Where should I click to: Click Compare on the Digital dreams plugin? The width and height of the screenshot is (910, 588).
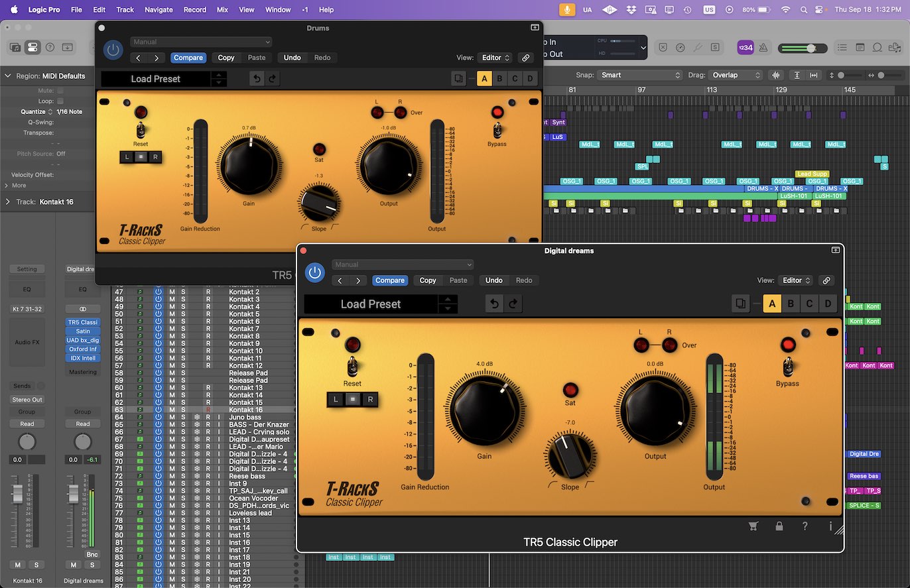(390, 280)
